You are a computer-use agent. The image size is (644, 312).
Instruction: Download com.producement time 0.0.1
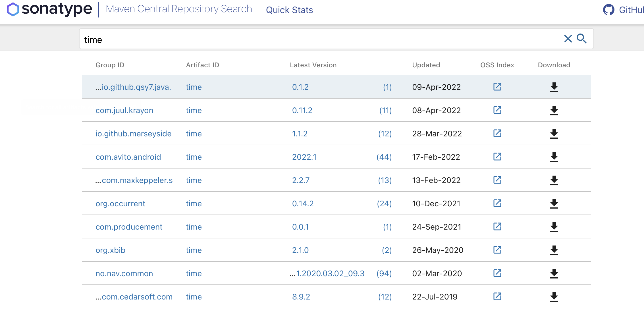[554, 227]
